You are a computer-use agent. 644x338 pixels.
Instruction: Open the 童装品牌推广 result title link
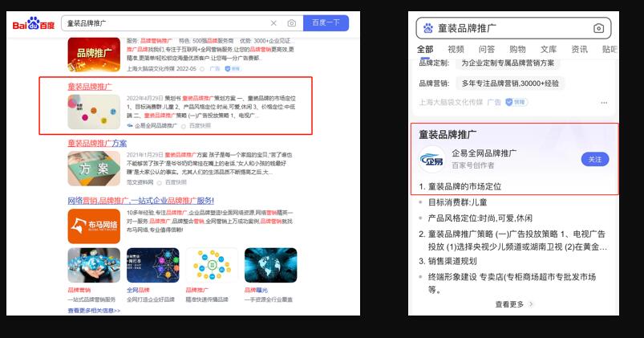(90, 86)
